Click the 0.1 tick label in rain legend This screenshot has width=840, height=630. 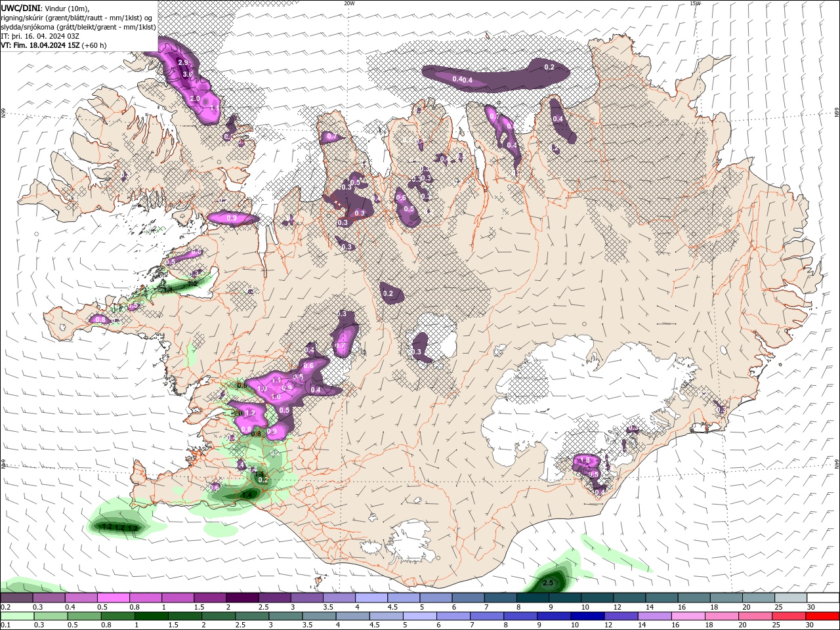click(5, 625)
